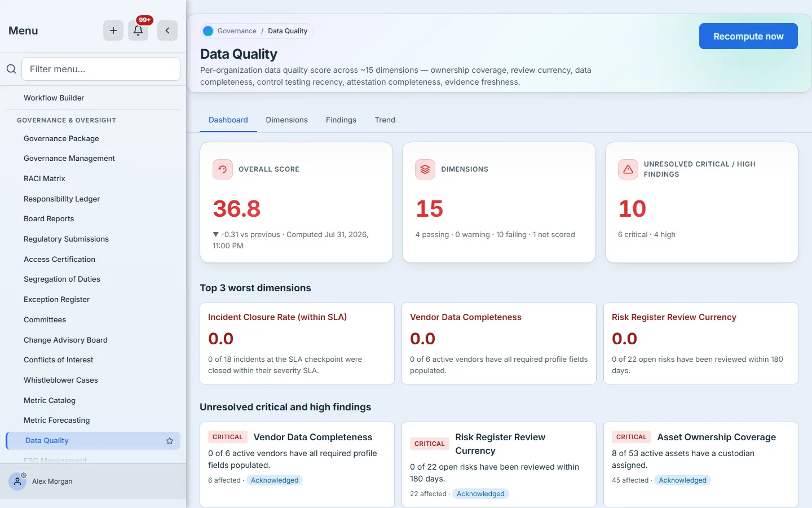Click the '22 affected' text

point(429,494)
